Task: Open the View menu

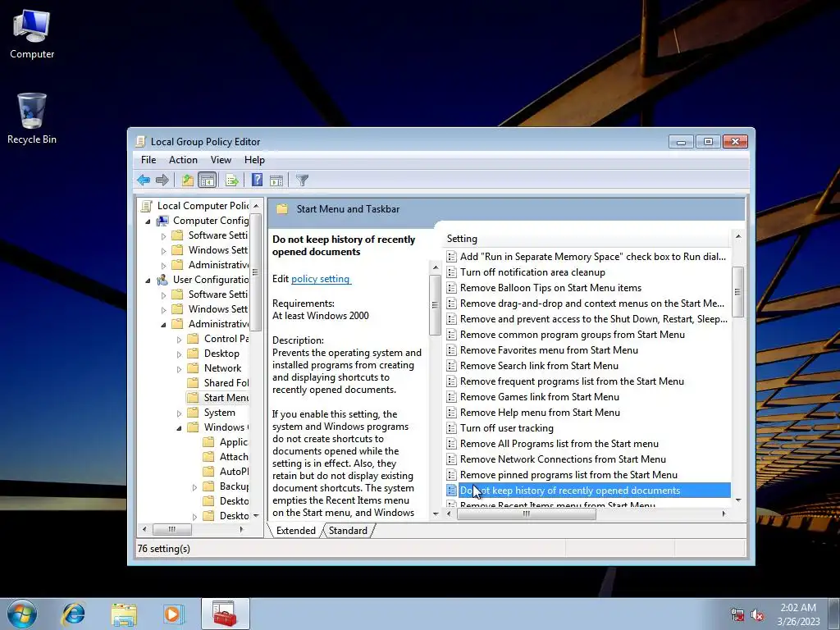Action: pos(221,160)
